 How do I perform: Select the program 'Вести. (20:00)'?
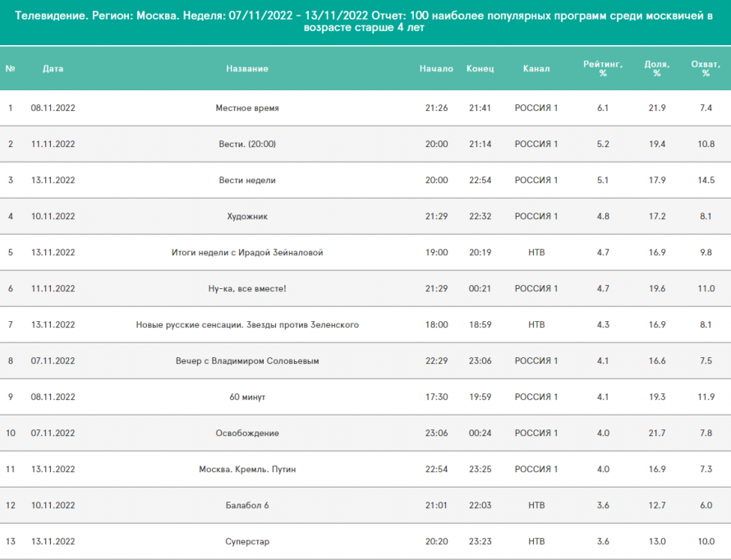pos(247,144)
